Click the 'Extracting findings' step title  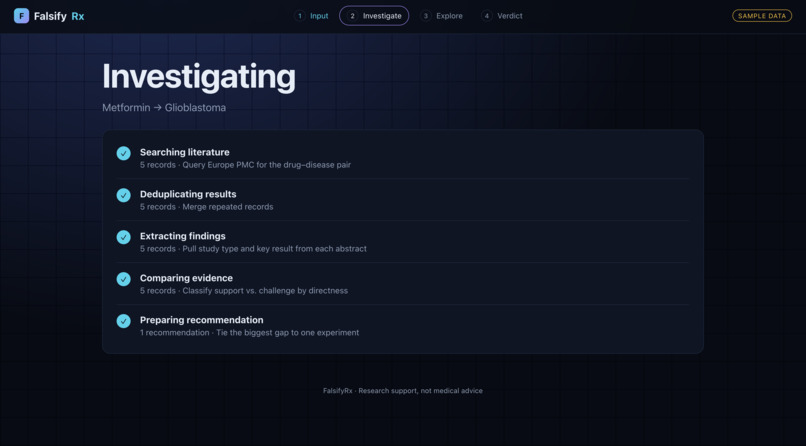[182, 236]
